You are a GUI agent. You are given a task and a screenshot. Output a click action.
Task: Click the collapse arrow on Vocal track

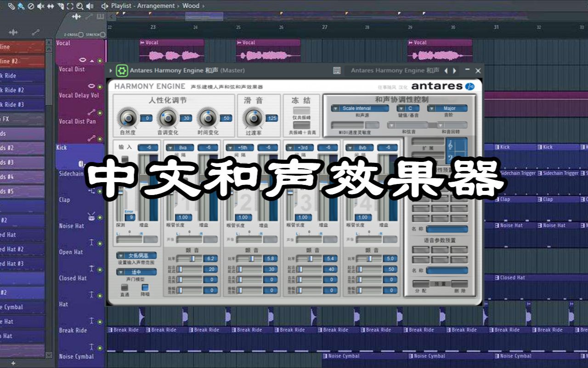(91, 60)
